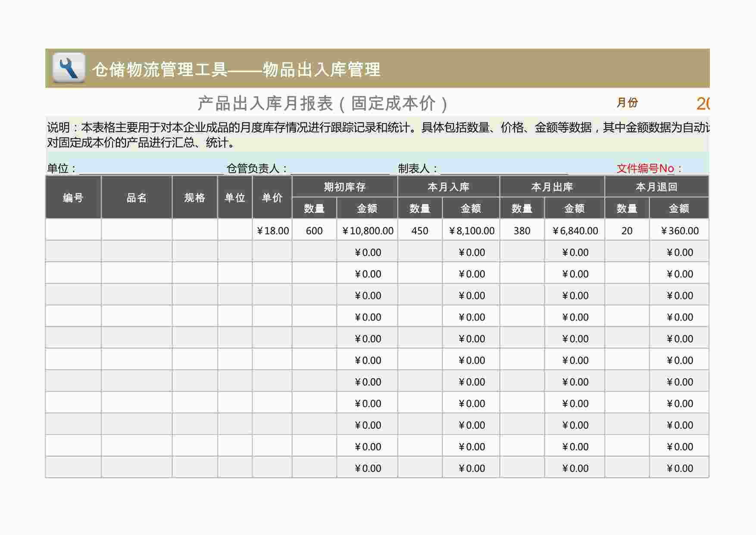This screenshot has width=756, height=535.
Task: Select the opening quantity cell 600
Action: [314, 230]
